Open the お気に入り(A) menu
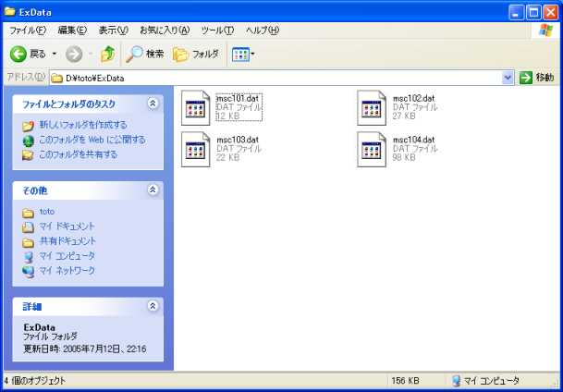 [x=165, y=31]
